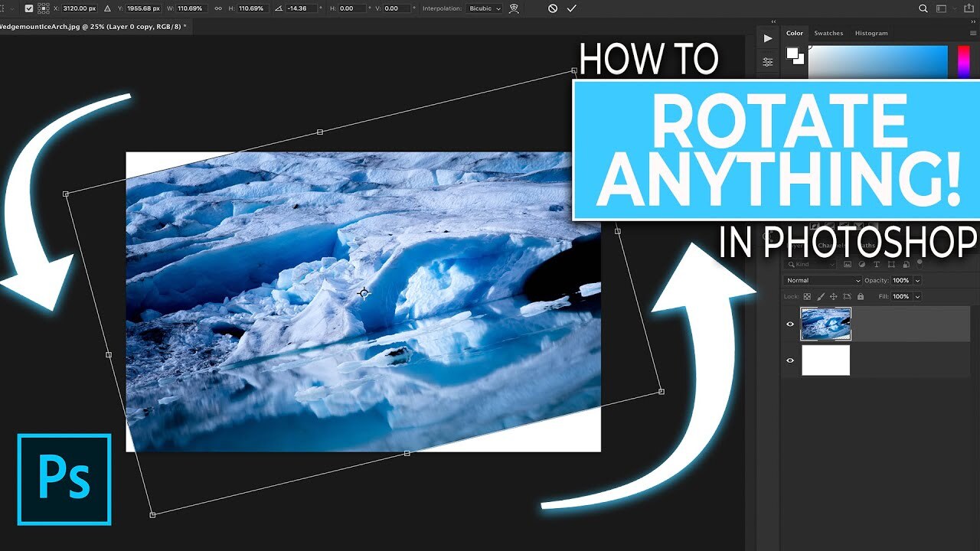
Task: Open the search magnifier icon
Action: click(923, 8)
